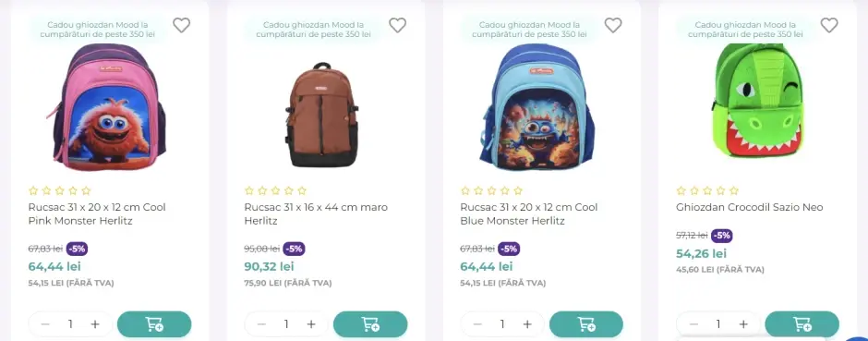The height and width of the screenshot is (341, 868).
Task: Add Pink Monster Herlitz backpack to wishlist
Action: [x=182, y=25]
